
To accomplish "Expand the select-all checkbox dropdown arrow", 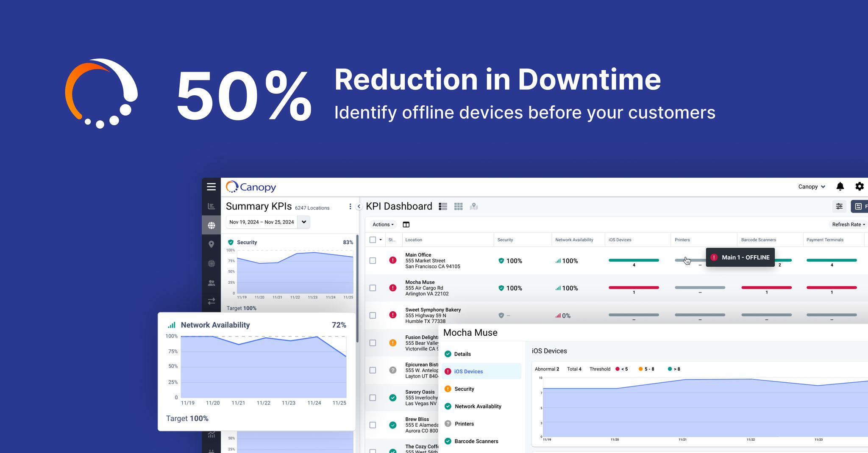I will tap(381, 240).
